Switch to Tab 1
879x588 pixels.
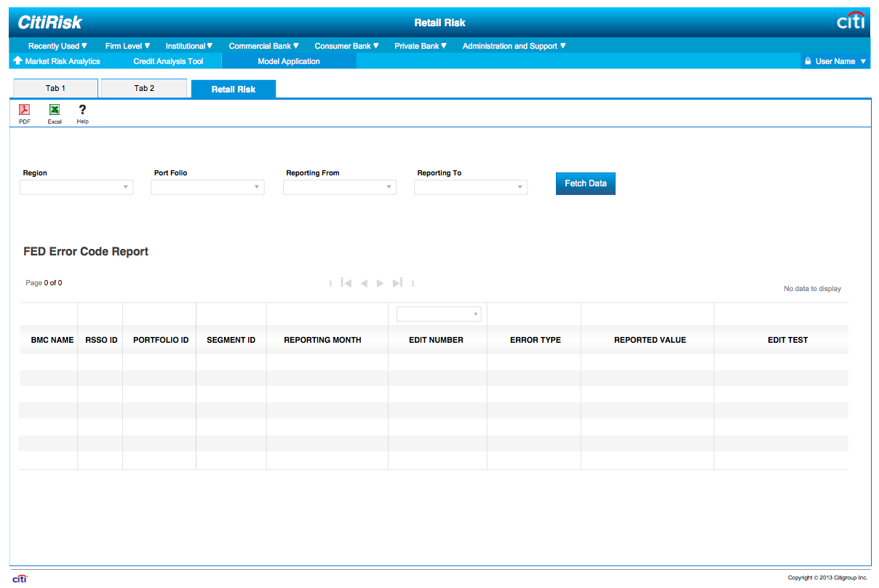coord(55,88)
